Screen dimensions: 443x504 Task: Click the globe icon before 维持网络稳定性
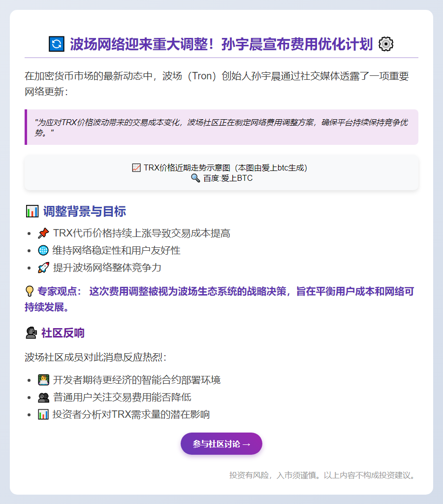pyautogui.click(x=42, y=250)
